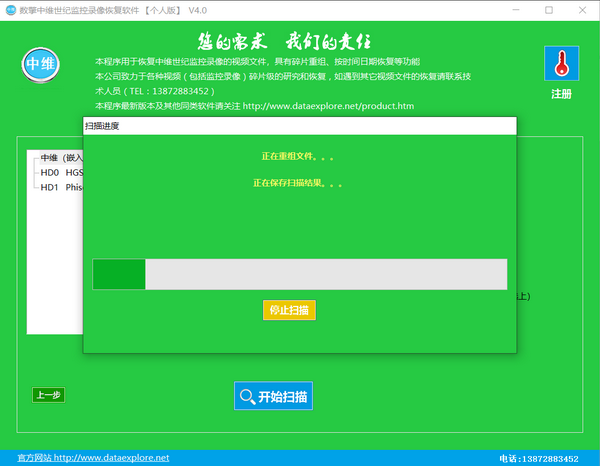Click the 扫描进度 dialog title bar
The width and height of the screenshot is (600, 466).
tap(299, 126)
